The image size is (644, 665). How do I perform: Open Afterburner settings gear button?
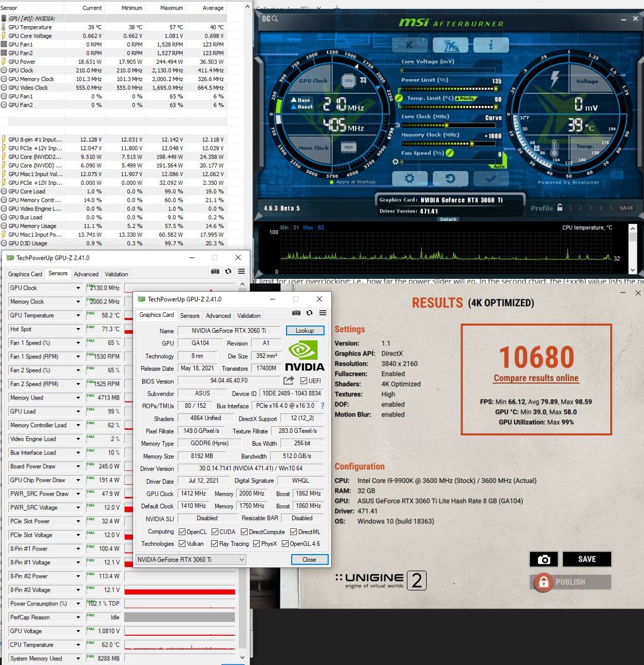point(409,179)
